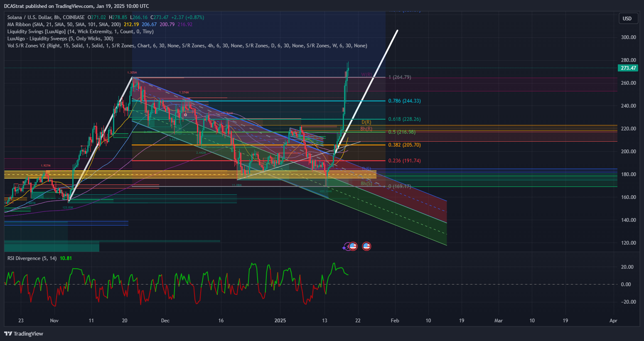Image resolution: width=644 pixels, height=341 pixels.
Task: Click the Fibonacci 0.236 (191.74) level label
Action: (404, 161)
